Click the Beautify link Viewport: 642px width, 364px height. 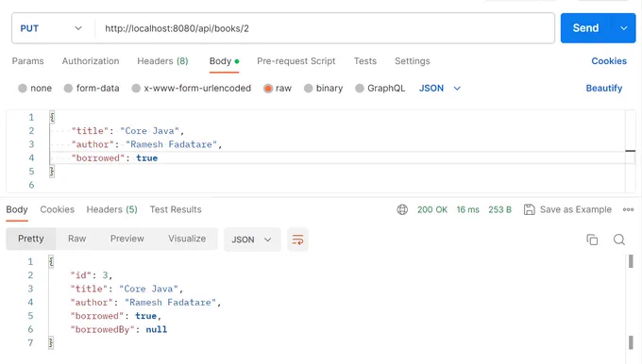click(604, 89)
